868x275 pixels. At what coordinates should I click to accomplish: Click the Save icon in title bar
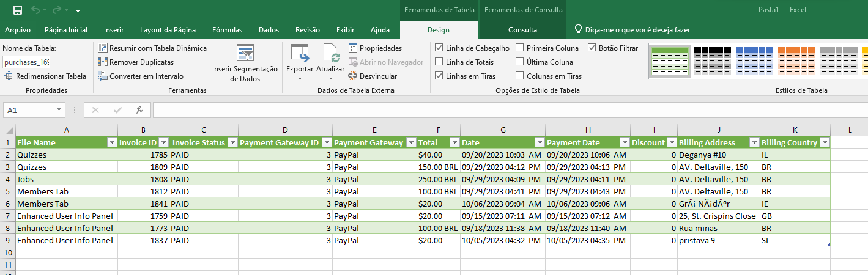17,10
